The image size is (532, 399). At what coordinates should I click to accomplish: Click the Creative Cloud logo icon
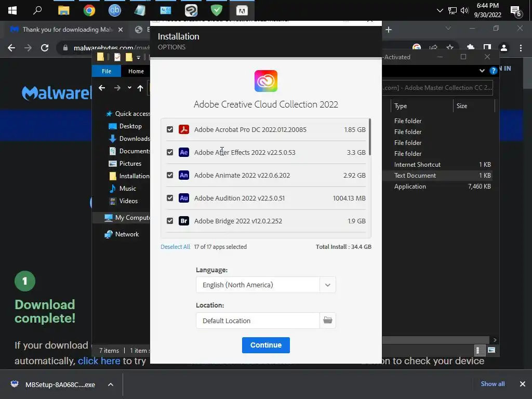click(266, 81)
